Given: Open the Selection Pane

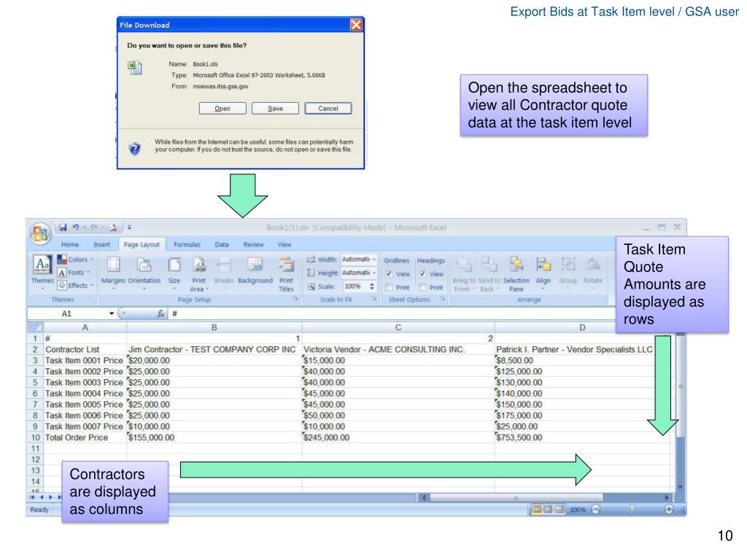Looking at the screenshot, I should tap(516, 274).
